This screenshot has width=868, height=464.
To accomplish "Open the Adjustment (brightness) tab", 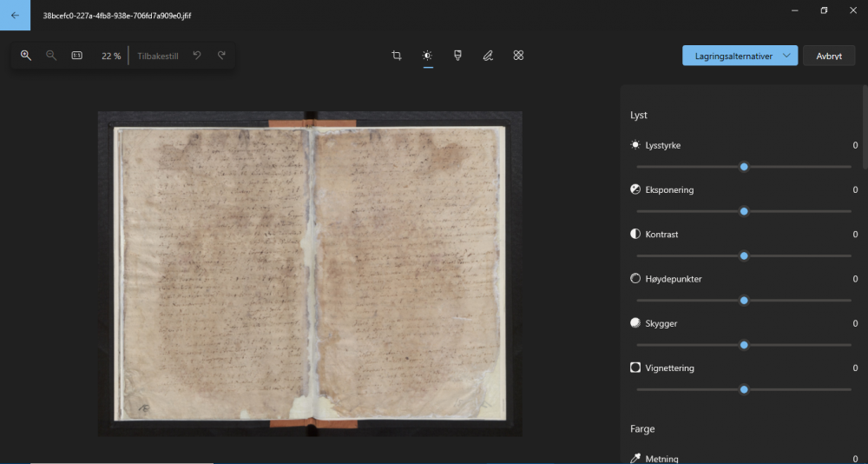I will (427, 56).
